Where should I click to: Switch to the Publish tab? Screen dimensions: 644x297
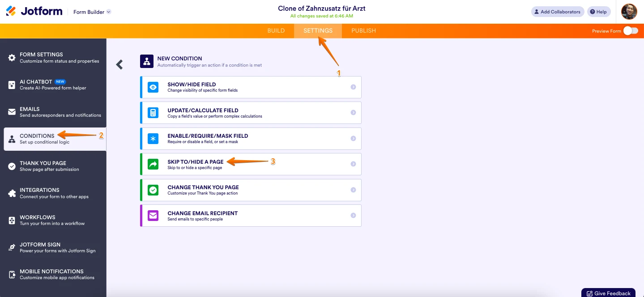pos(363,31)
